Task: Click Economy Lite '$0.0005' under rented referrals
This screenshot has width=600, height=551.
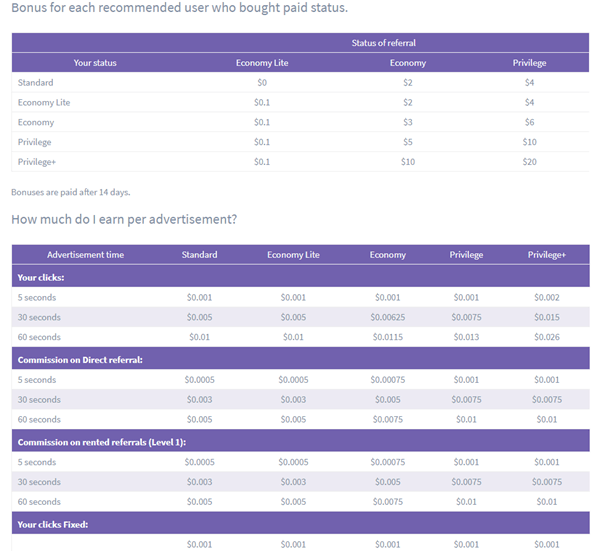Action: [293, 462]
